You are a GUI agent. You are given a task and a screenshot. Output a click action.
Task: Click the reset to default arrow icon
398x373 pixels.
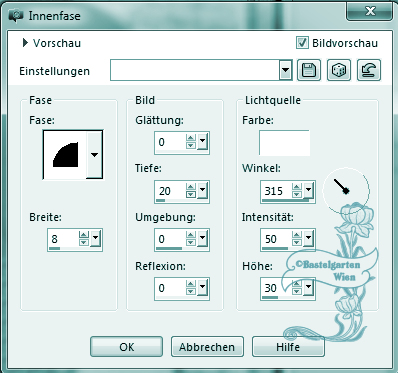369,70
